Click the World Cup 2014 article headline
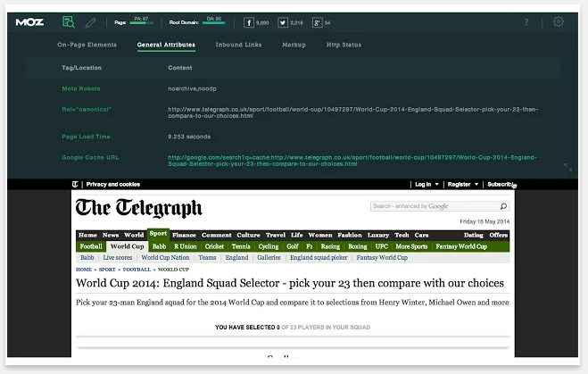588x374 pixels. point(290,283)
